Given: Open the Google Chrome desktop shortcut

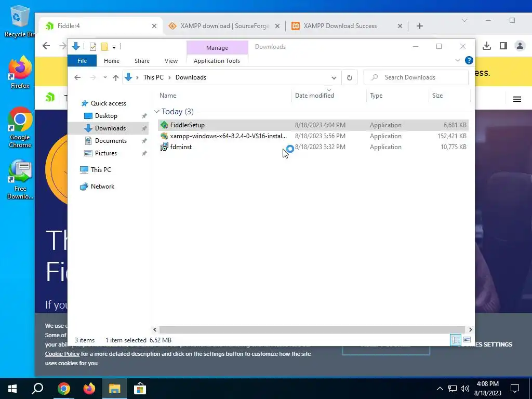Looking at the screenshot, I should [x=20, y=128].
